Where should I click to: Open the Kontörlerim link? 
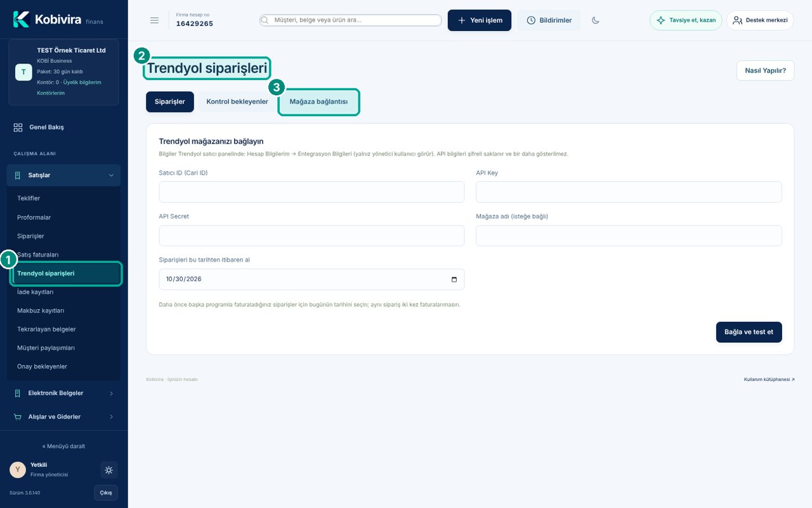tap(51, 93)
